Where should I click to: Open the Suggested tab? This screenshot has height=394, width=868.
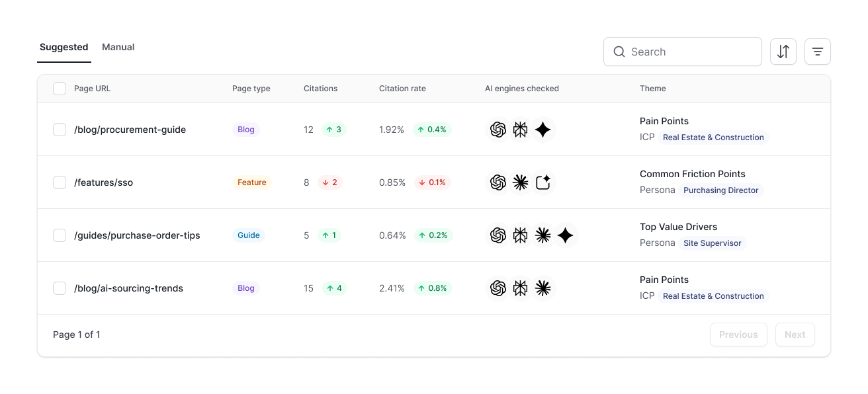(64, 47)
